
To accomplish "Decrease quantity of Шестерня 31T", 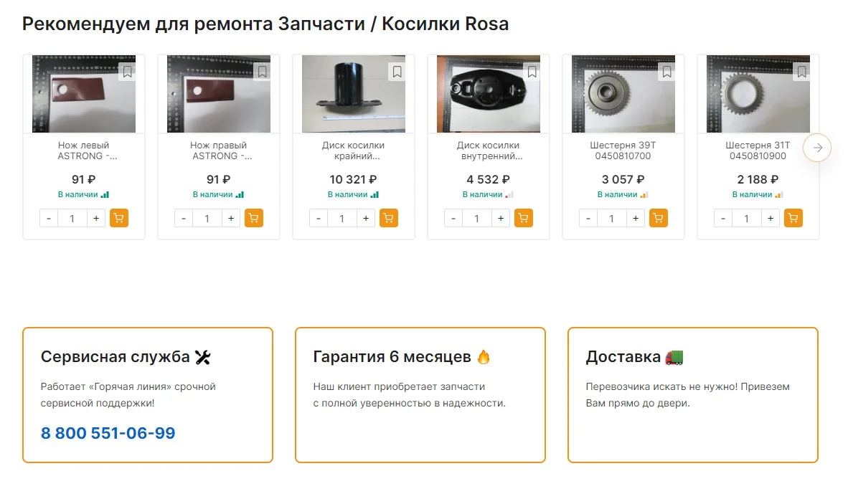I will pos(723,219).
